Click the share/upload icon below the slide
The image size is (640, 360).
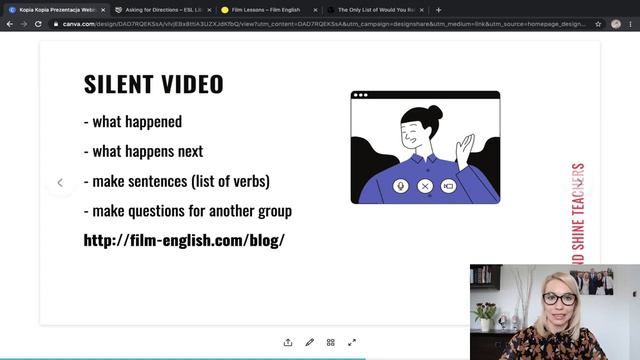pos(288,342)
